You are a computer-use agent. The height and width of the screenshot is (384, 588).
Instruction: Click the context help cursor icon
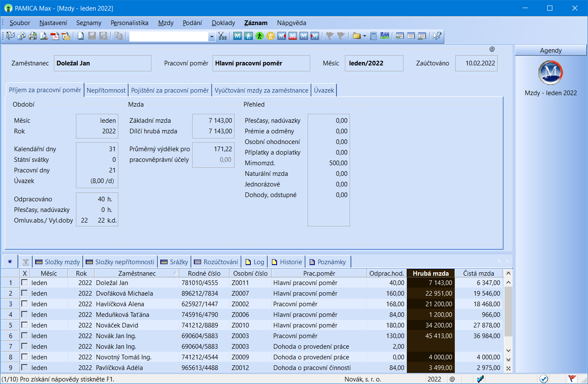coord(437,36)
